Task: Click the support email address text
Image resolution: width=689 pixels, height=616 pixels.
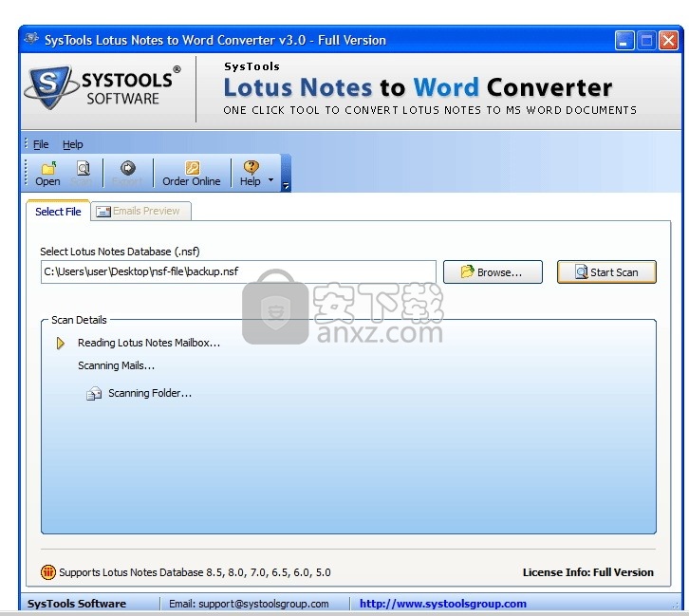Action: pos(264,604)
